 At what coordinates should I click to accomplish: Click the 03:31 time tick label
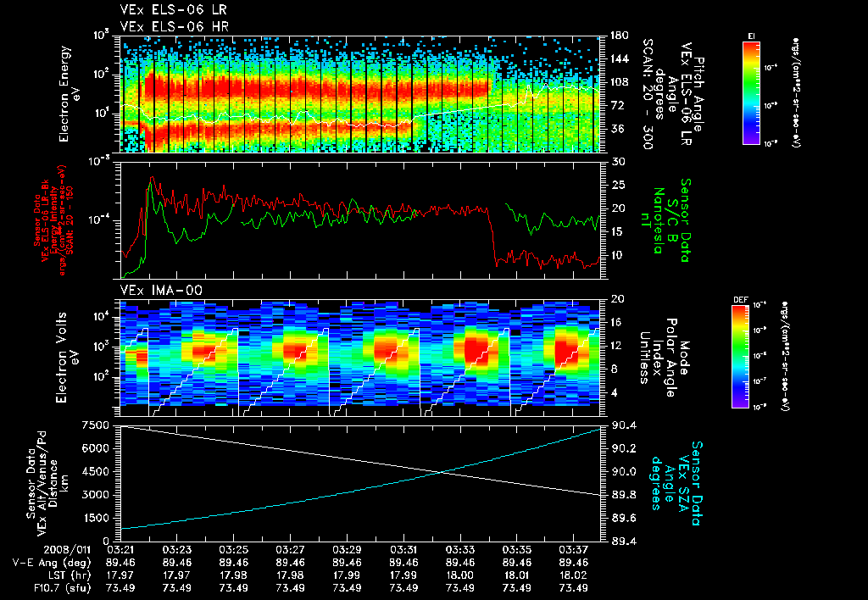(x=403, y=550)
